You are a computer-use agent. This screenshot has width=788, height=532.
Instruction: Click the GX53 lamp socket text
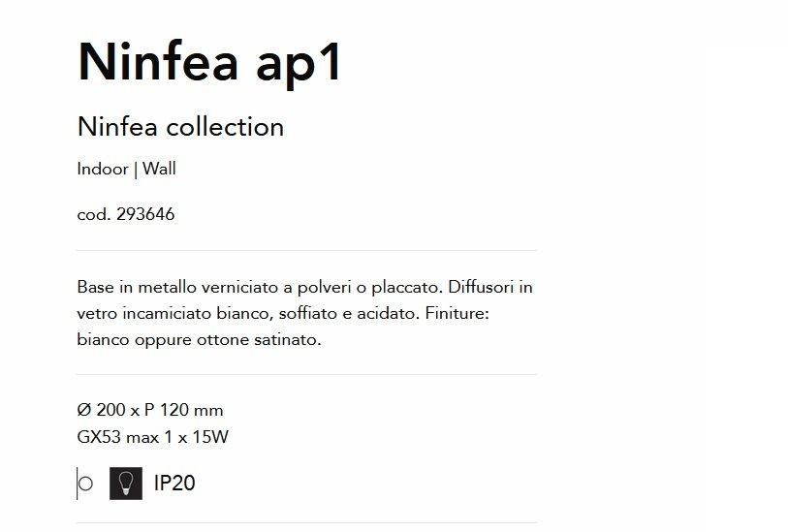99,437
